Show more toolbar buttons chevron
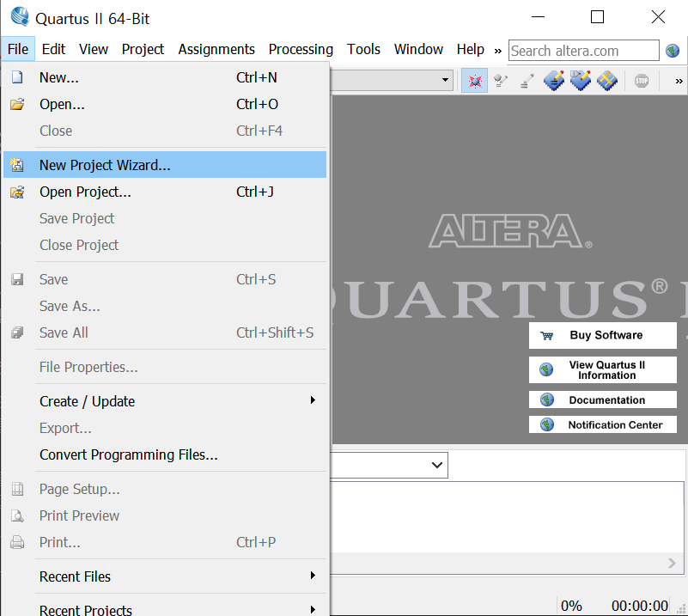688x616 pixels. [679, 81]
